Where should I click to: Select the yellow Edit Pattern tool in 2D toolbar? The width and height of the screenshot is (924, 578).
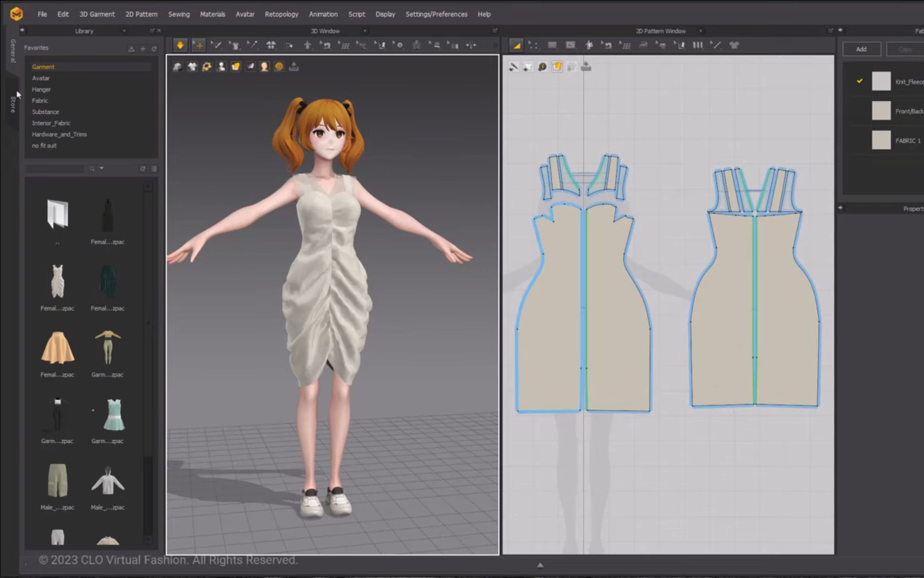tap(517, 45)
